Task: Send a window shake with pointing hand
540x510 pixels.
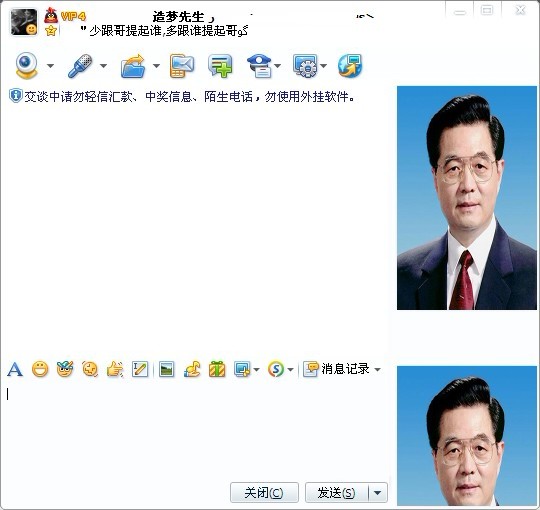Action: pyautogui.click(x=115, y=369)
